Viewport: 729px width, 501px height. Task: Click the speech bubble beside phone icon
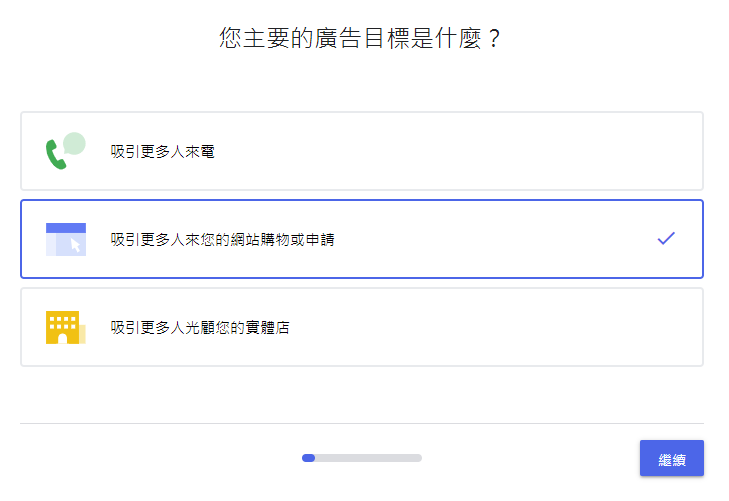(74, 143)
